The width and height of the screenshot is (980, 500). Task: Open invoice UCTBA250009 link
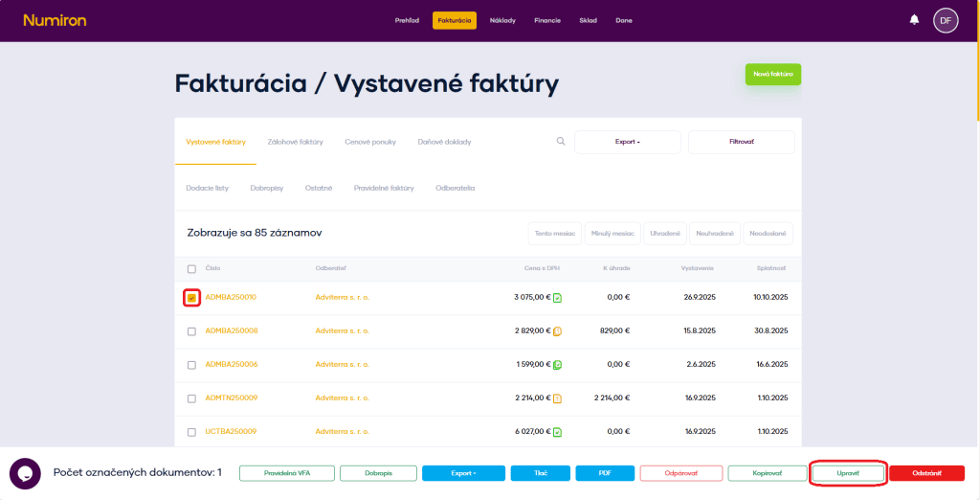click(x=231, y=432)
